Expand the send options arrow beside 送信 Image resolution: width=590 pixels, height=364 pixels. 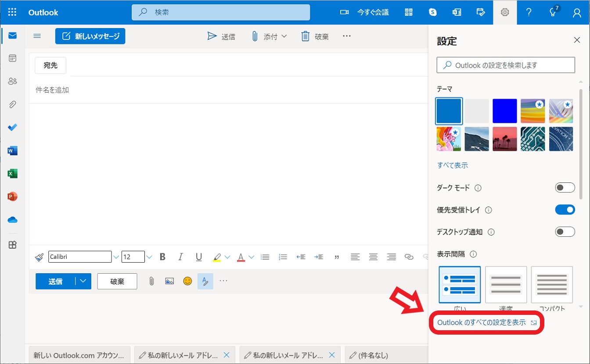tap(83, 281)
